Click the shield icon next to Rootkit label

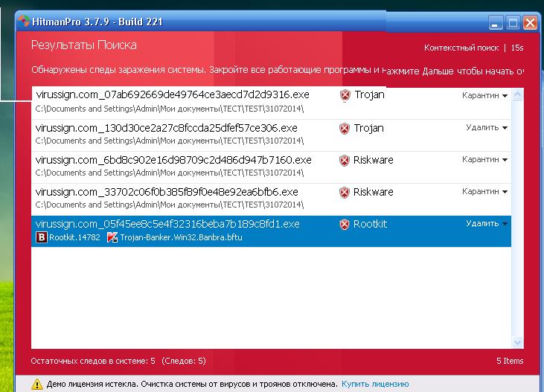(x=345, y=225)
